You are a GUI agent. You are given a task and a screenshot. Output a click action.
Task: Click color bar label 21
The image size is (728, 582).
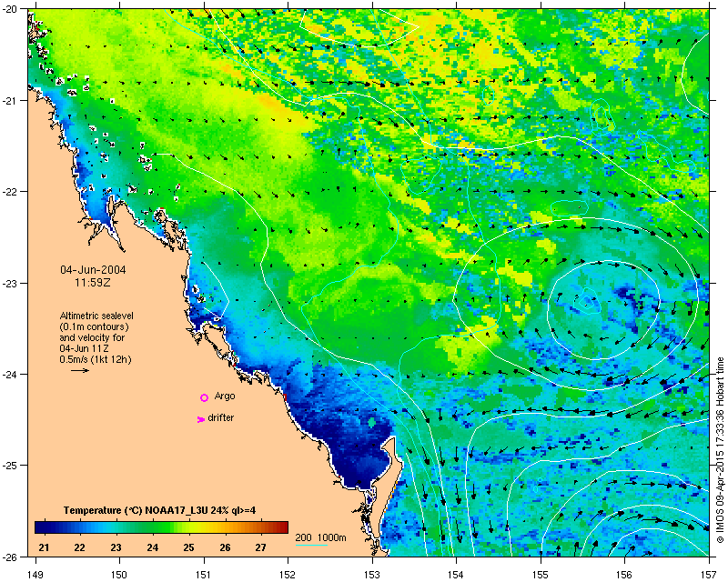44,547
